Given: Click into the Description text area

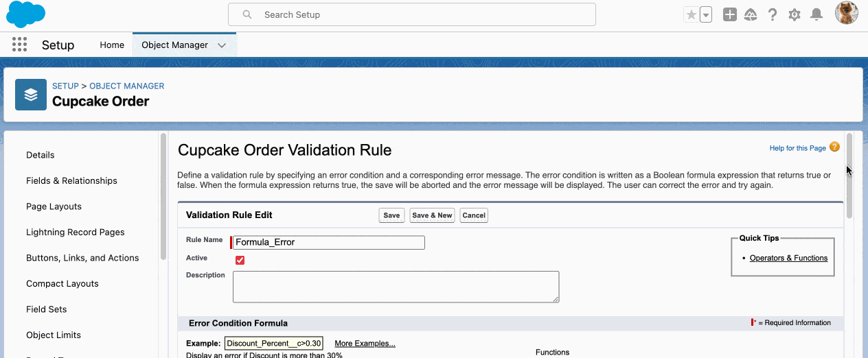Looking at the screenshot, I should click(x=396, y=287).
